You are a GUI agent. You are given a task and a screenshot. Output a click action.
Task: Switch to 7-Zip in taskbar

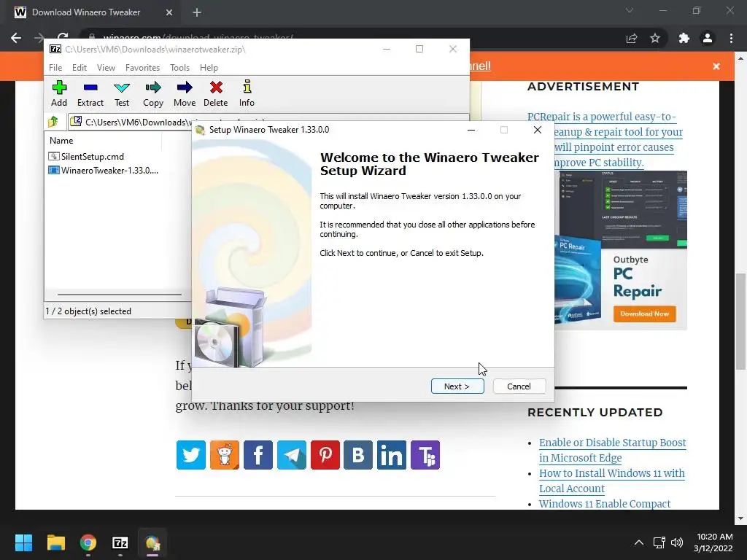point(120,542)
